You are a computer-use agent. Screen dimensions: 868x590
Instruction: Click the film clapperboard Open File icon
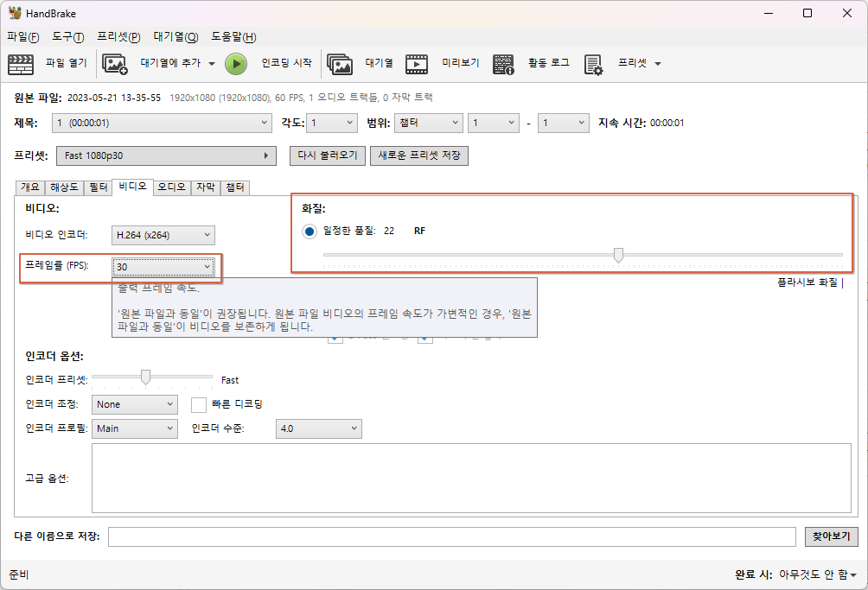21,64
